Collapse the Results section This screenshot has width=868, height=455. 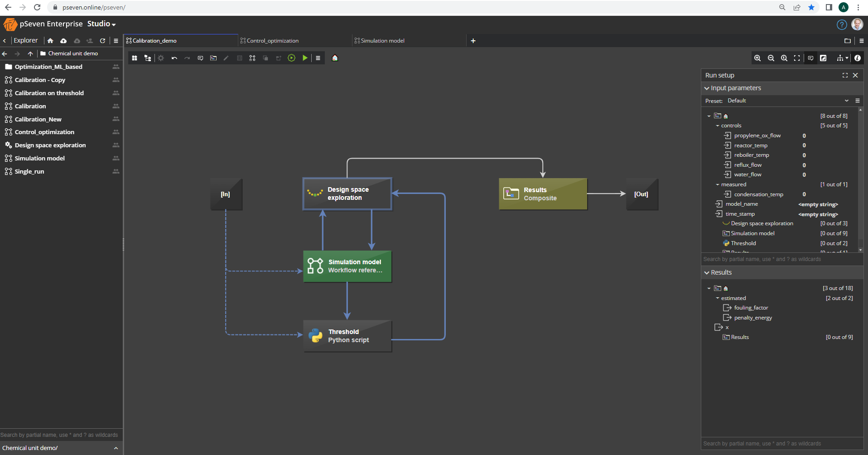(x=707, y=273)
